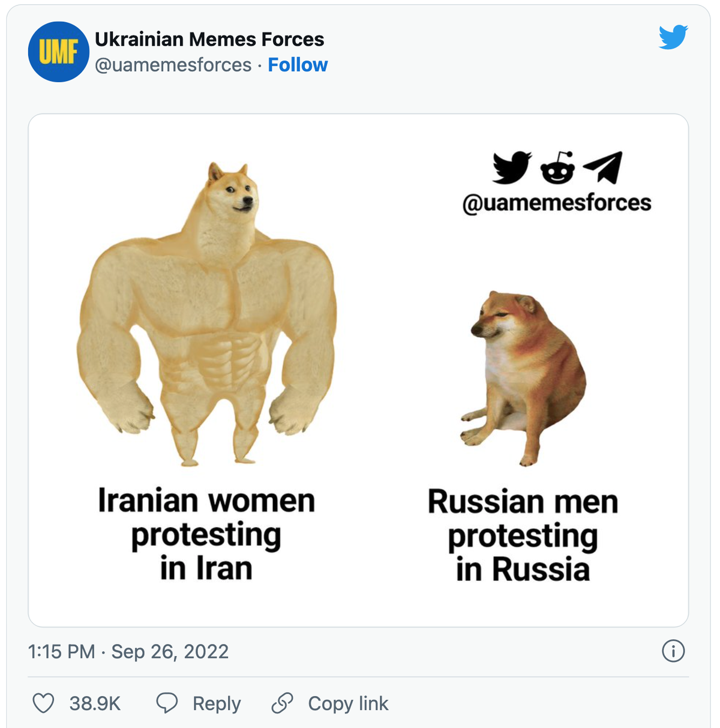Open the tweet info circle icon

[673, 651]
